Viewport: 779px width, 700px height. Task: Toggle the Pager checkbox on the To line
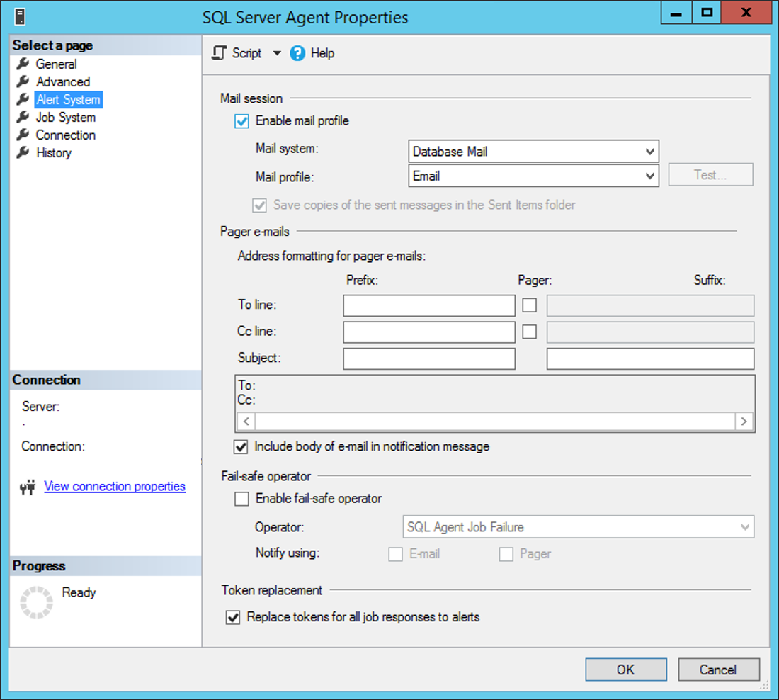coord(528,305)
